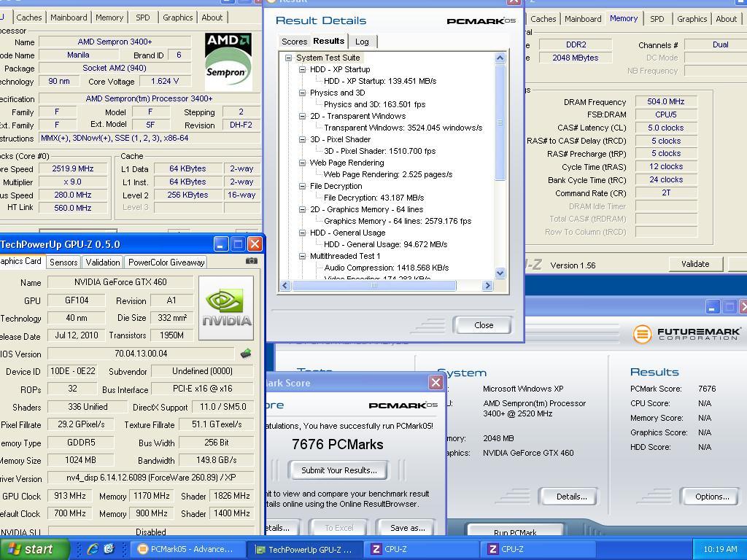Viewport: 747px width, 560px height.
Task: Open SPD tab in left CPU-Z window
Action: click(142, 17)
